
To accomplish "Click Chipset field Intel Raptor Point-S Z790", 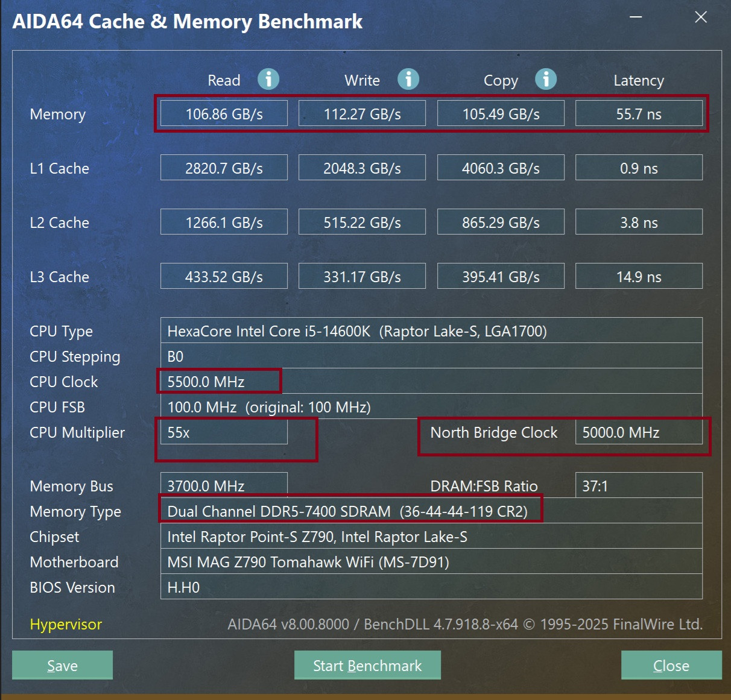I will coord(431,536).
